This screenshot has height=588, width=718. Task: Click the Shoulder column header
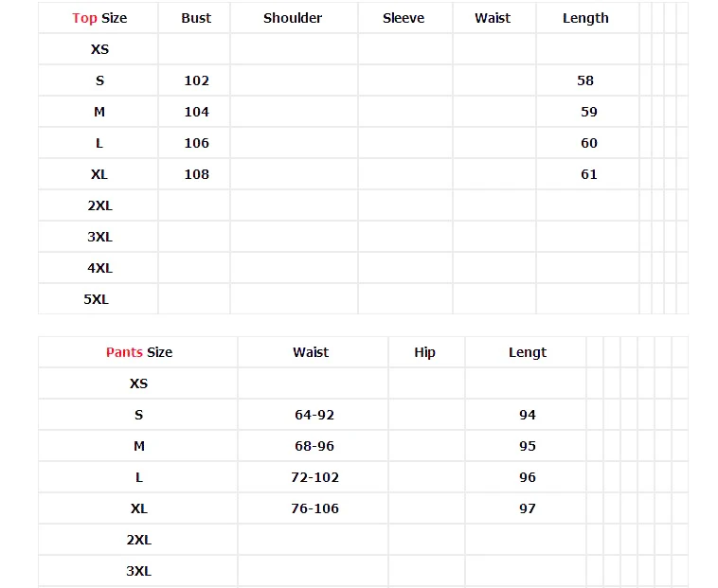293,18
